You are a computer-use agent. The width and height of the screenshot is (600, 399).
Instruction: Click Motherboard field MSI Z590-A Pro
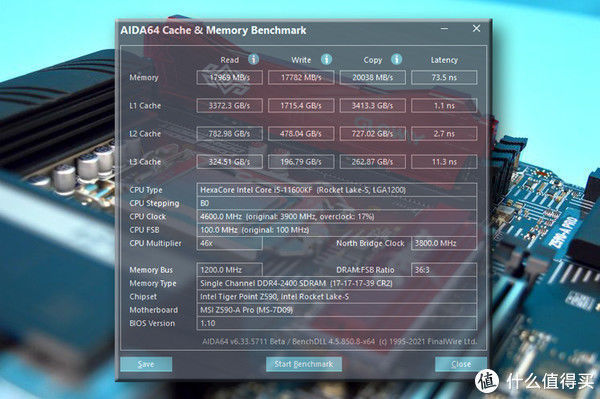[337, 310]
